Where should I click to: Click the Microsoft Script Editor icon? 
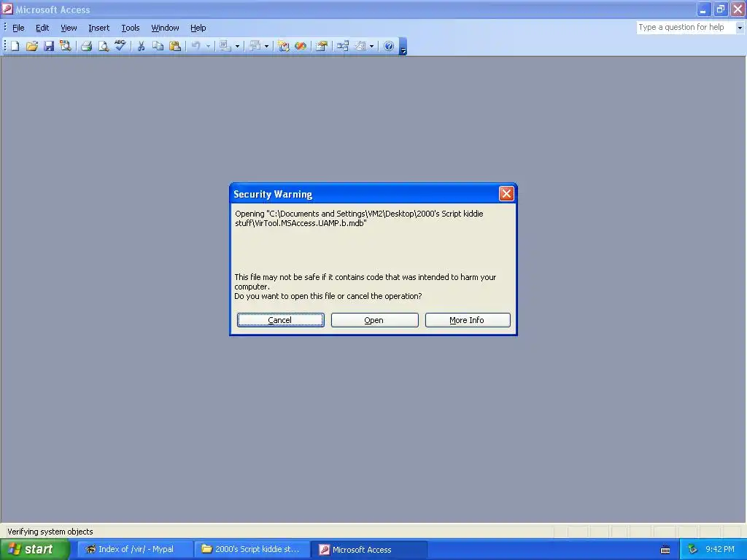(x=300, y=46)
